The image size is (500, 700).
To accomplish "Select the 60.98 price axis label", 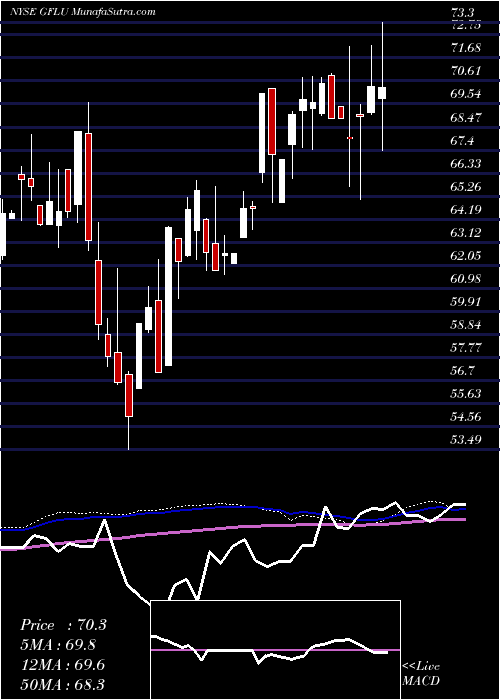I will (x=466, y=279).
